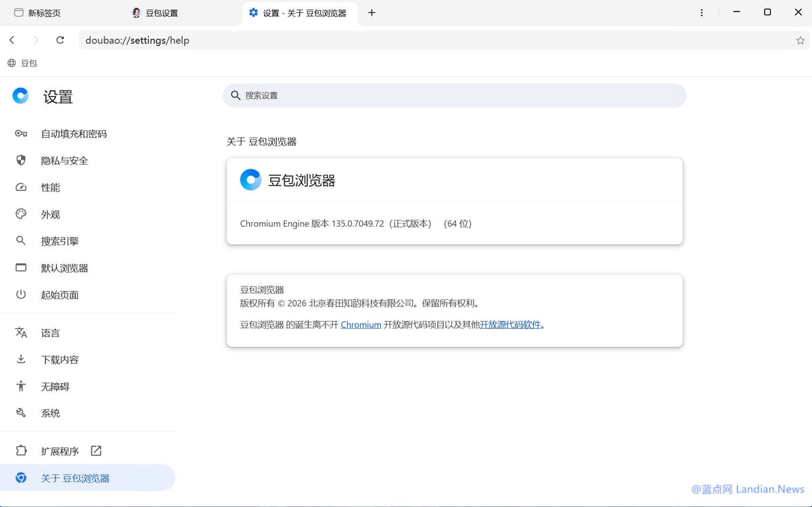Screen dimensions: 812x507
Task: Click the 搜索设置 search field
Action: pos(453,95)
